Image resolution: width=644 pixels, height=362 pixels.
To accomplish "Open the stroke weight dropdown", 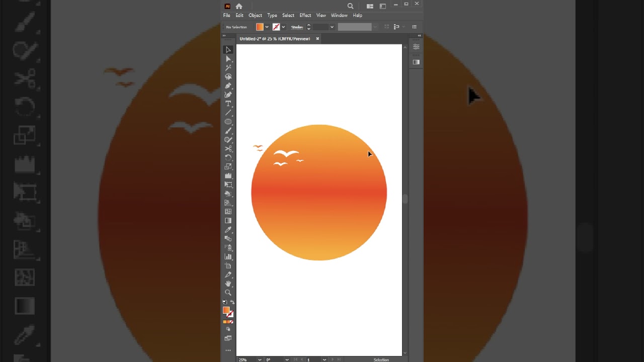I will pyautogui.click(x=332, y=27).
